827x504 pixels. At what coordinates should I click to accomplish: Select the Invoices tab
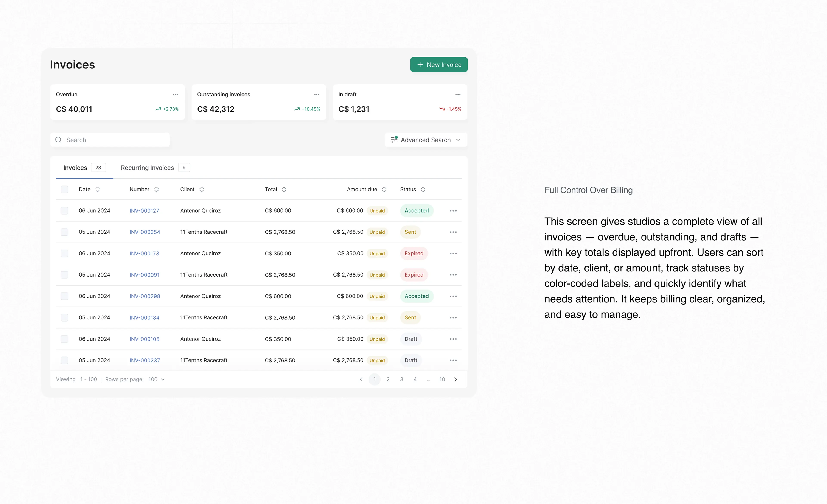75,168
